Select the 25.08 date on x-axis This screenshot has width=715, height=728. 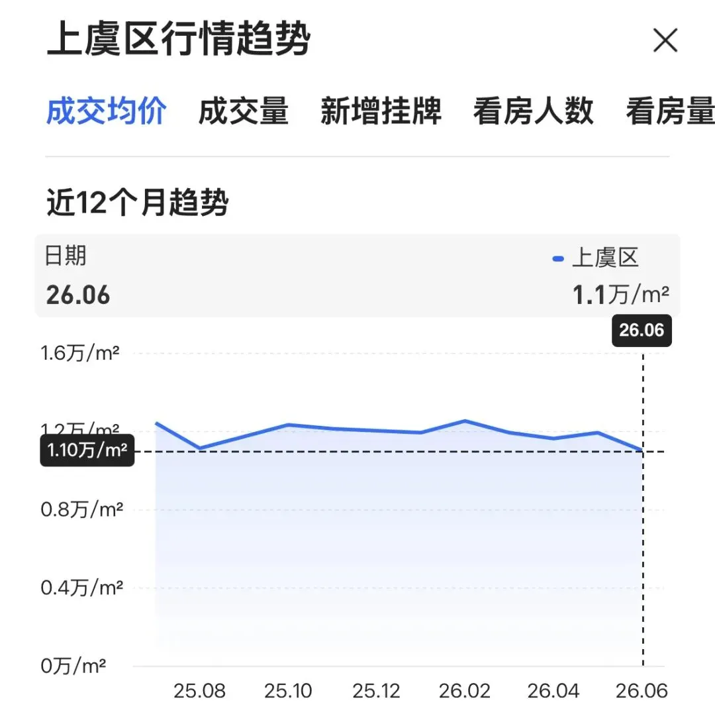pyautogui.click(x=199, y=691)
